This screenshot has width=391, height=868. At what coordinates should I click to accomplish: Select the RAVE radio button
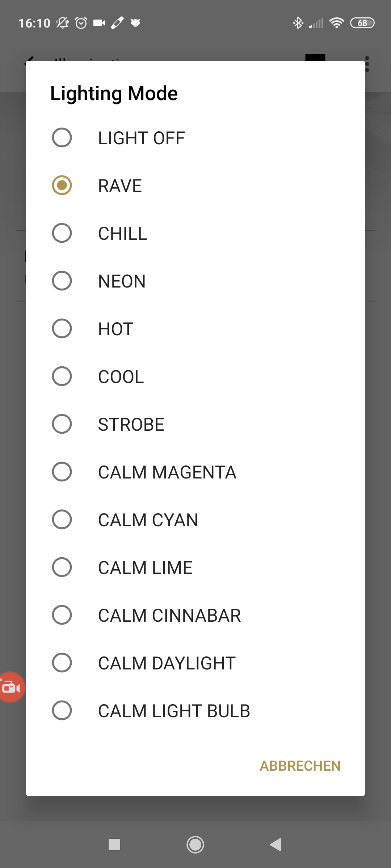62,186
